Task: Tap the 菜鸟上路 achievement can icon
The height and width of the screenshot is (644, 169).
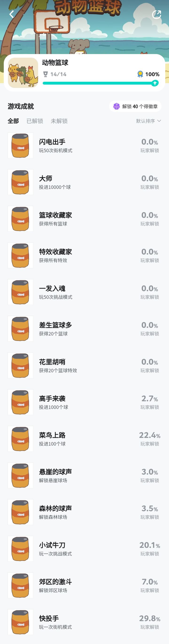Action: tap(20, 439)
